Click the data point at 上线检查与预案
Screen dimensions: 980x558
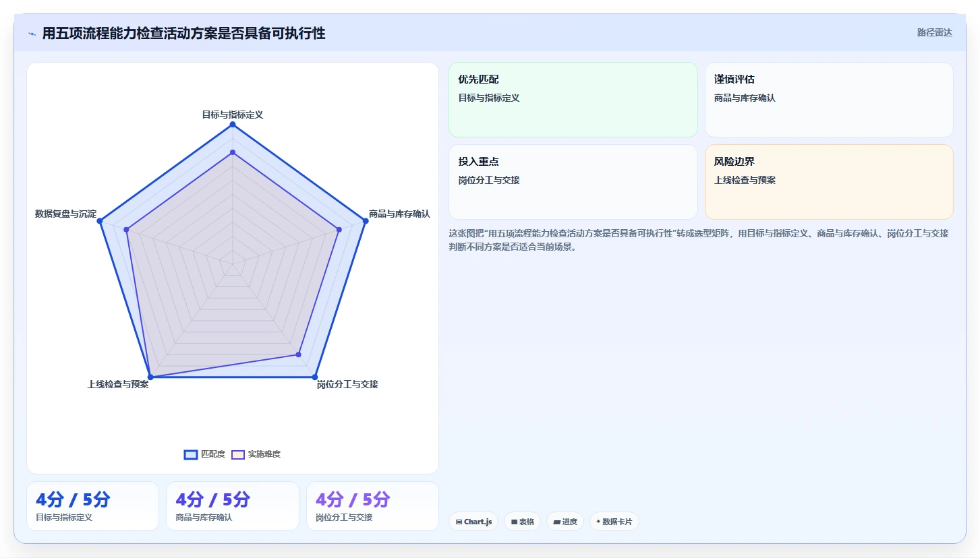tap(150, 377)
